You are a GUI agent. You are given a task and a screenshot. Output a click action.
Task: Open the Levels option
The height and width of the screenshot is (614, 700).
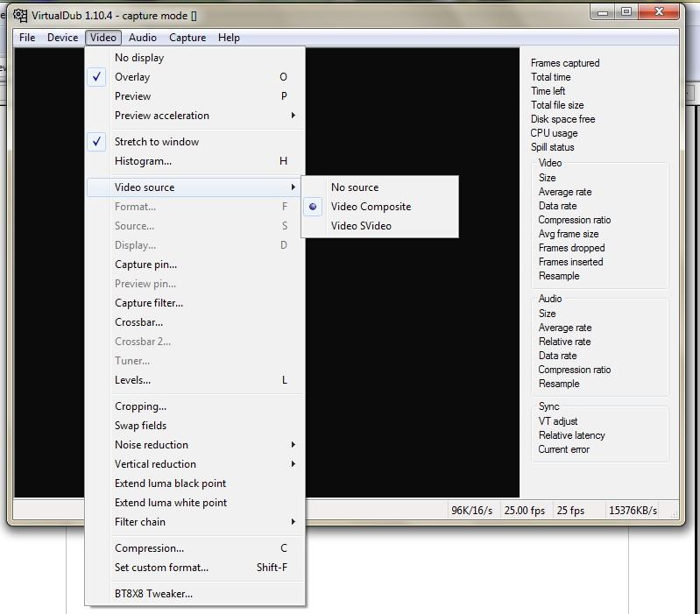tap(195, 380)
